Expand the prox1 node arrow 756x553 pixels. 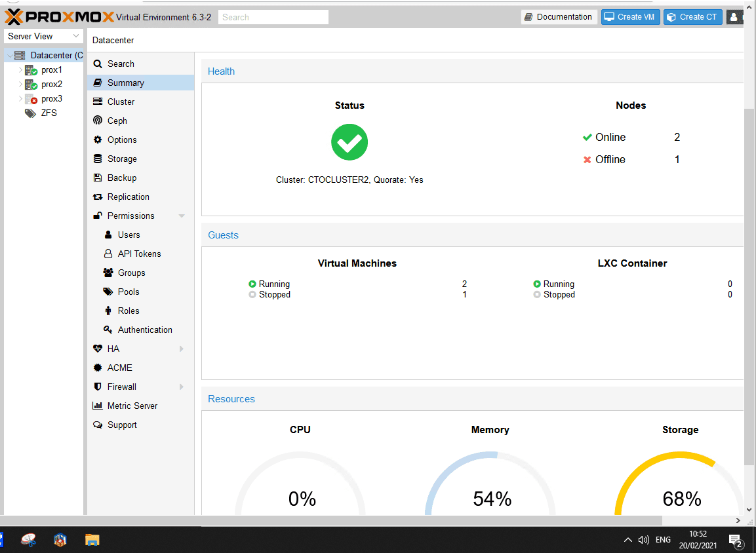click(x=21, y=70)
